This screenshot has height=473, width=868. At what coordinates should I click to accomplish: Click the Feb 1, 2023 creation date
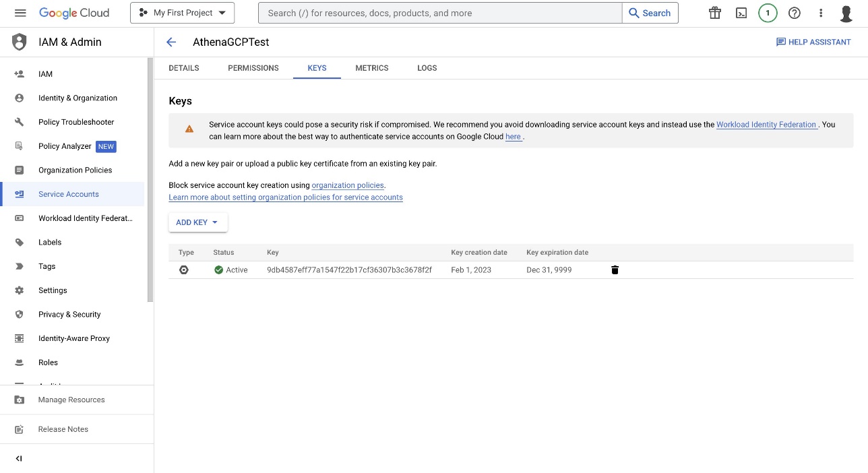pos(471,270)
